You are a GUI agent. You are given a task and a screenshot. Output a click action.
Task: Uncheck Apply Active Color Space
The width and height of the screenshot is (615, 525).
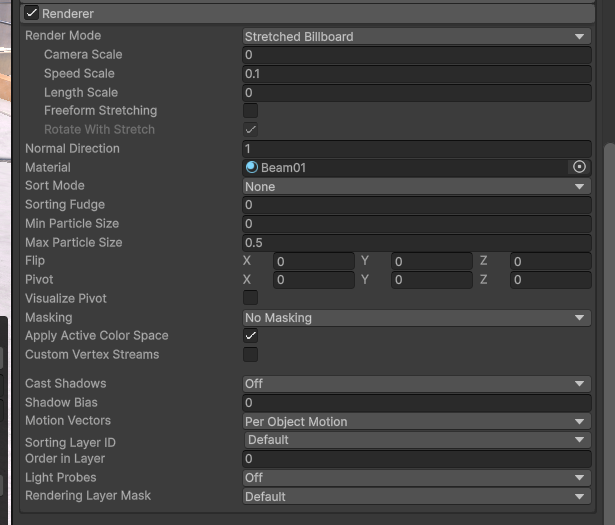[x=251, y=336]
